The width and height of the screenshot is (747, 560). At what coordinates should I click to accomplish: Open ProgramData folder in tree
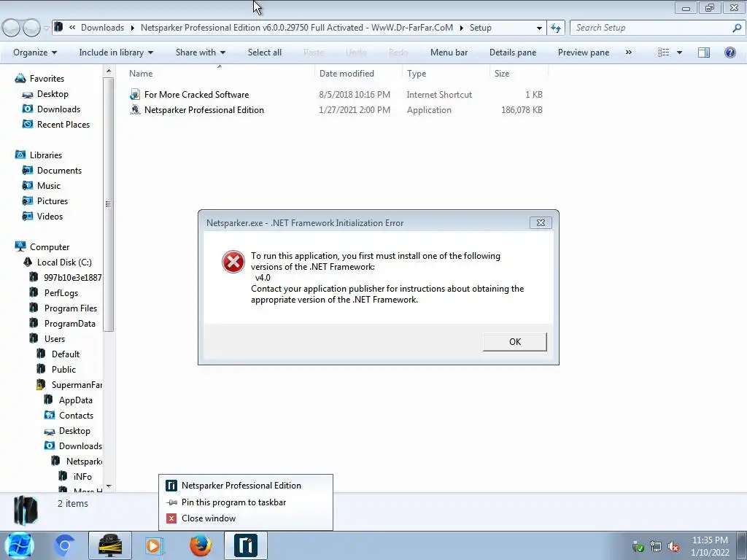[x=69, y=323]
